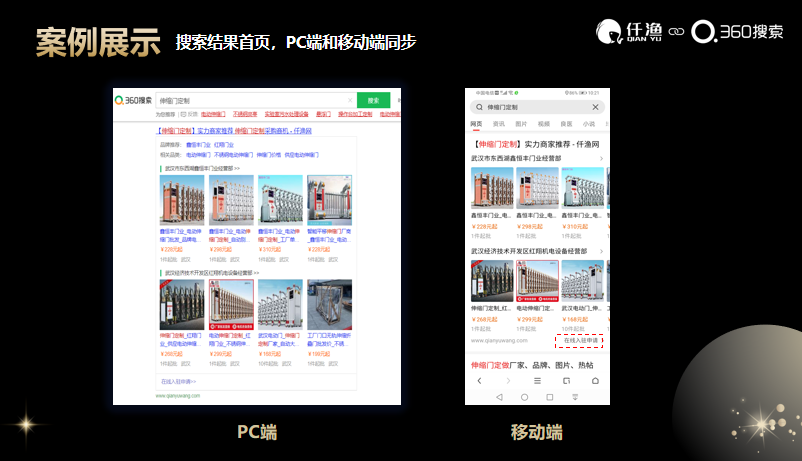The image size is (802, 461).
Task: Tap the X icon in the mobile search bar
Action: point(595,107)
